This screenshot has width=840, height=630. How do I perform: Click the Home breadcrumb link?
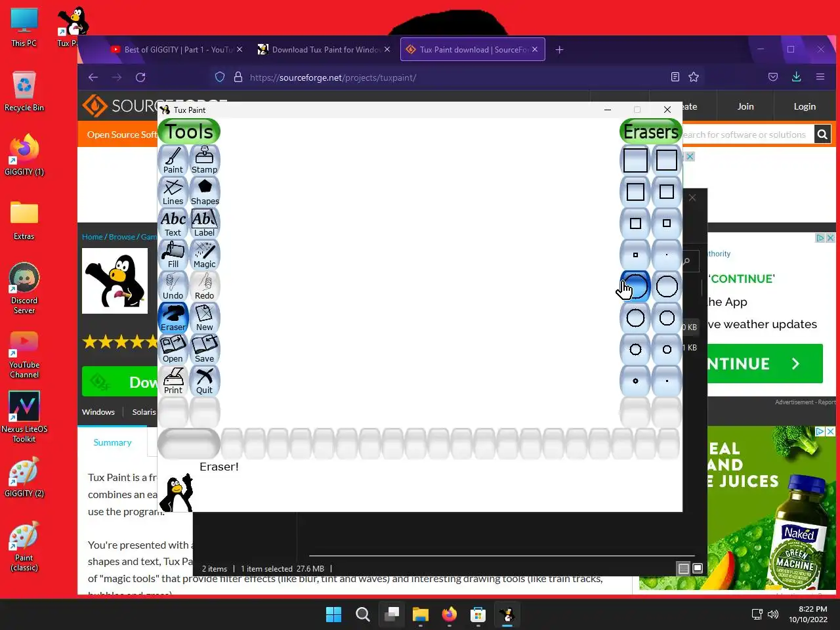93,237
